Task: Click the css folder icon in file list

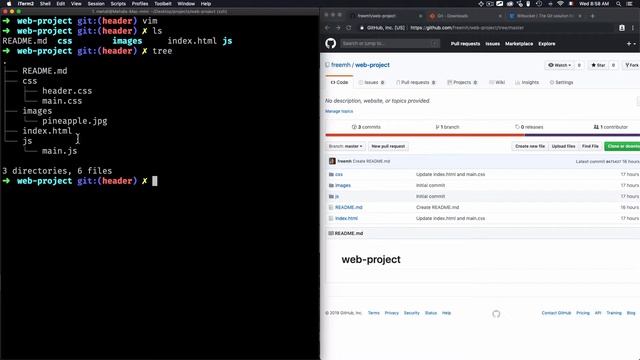Action: (x=331, y=174)
